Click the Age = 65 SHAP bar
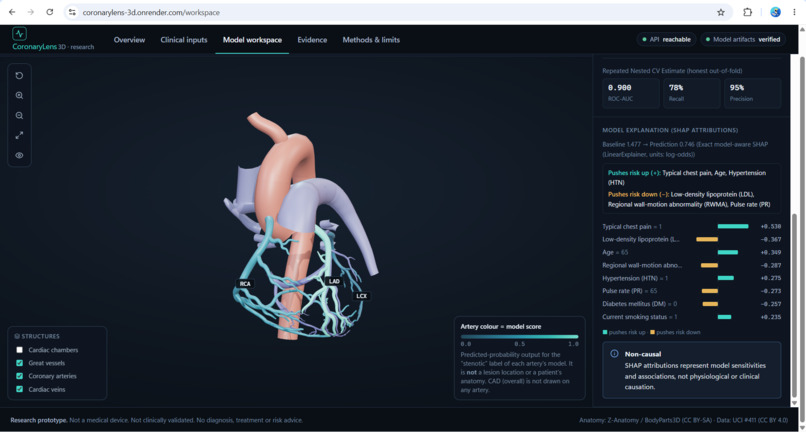 click(728, 252)
